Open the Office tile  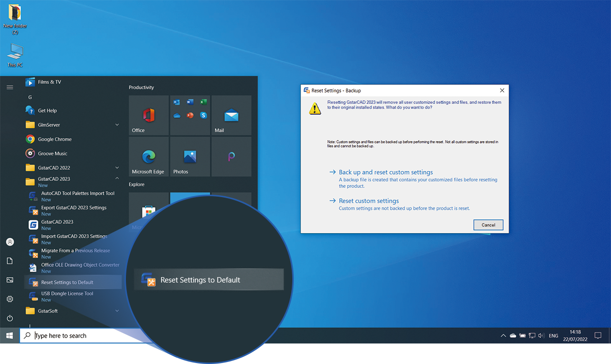point(149,115)
